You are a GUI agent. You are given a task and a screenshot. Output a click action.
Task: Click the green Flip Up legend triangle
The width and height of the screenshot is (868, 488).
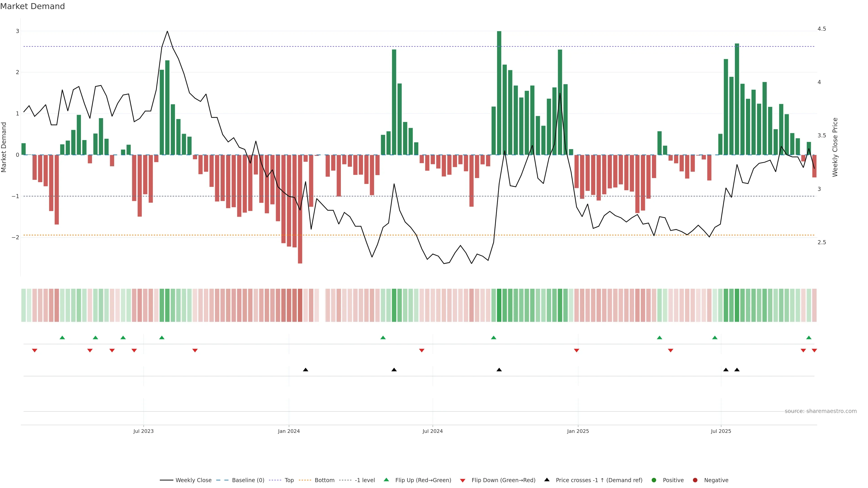coord(387,480)
